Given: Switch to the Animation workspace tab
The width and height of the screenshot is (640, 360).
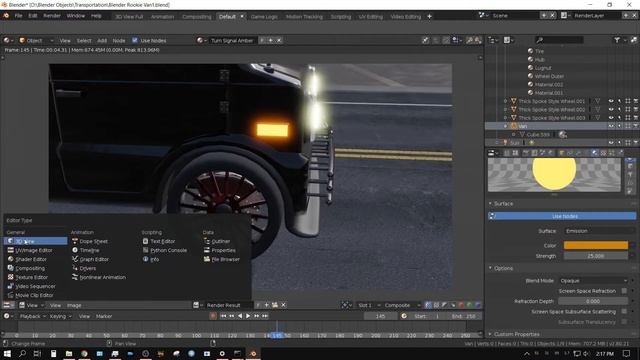Looking at the screenshot, I should click(x=162, y=17).
